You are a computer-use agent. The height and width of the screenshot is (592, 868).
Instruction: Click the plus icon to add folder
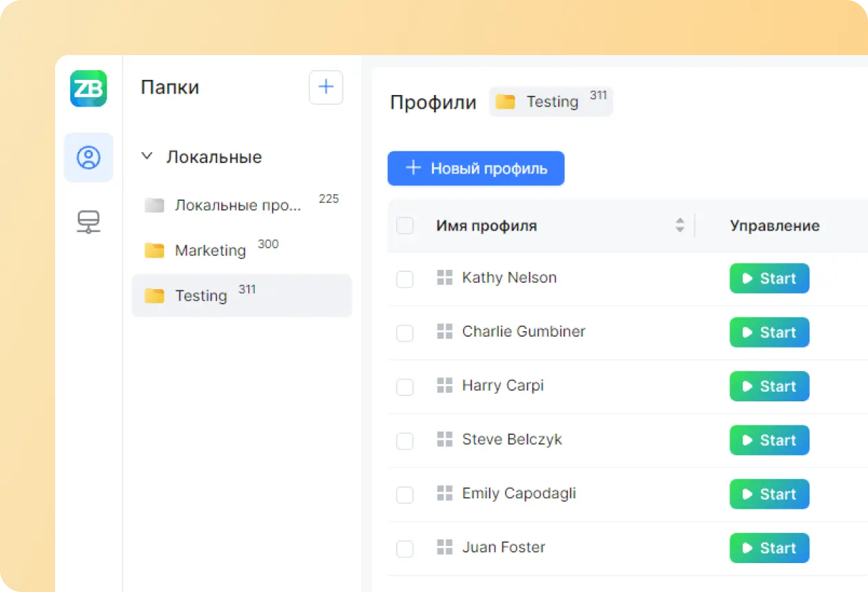point(326,87)
